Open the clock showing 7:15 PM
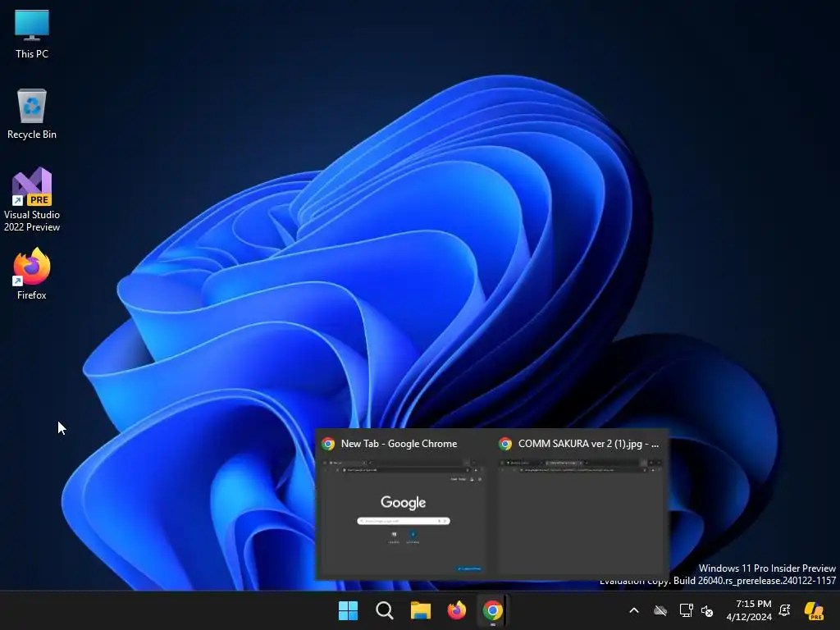840x630 pixels. tap(753, 604)
